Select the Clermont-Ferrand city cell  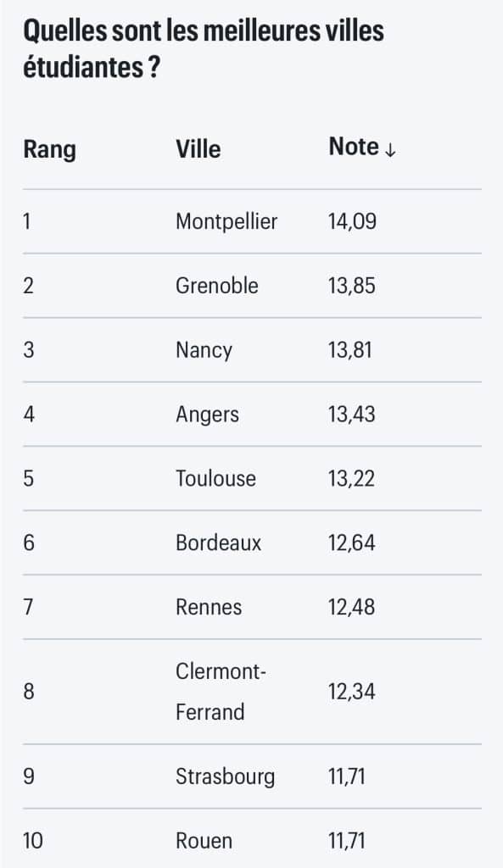[221, 692]
